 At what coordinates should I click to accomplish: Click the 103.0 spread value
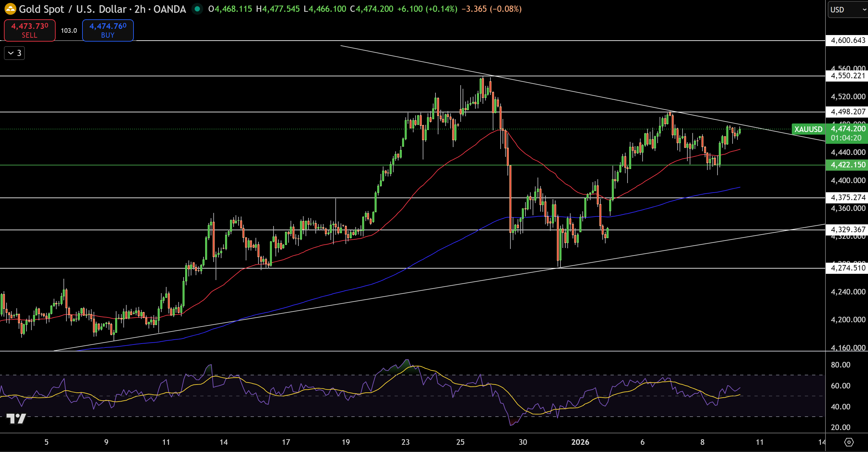(69, 30)
